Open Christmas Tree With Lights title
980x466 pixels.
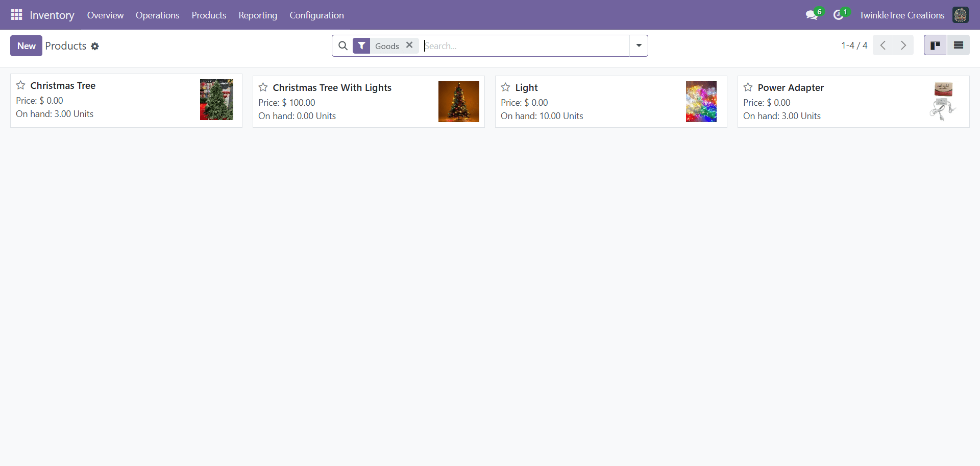(332, 87)
